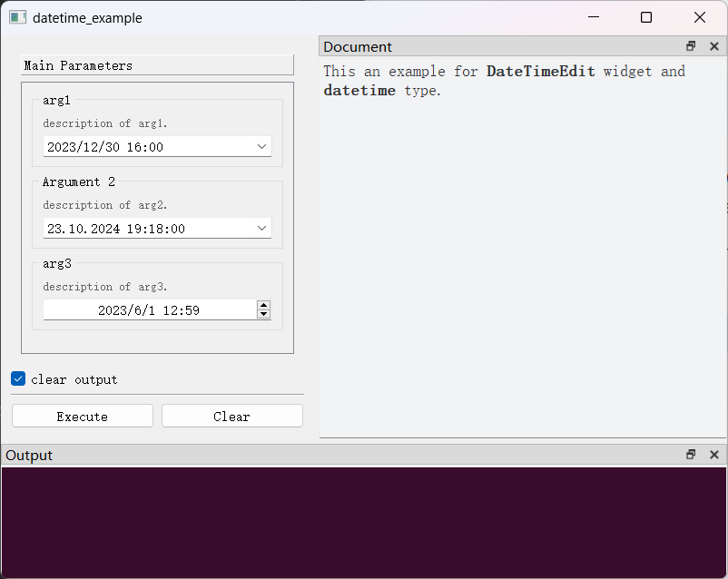Expand the Argument 2 datetime dropdown
728x579 pixels.
click(261, 229)
